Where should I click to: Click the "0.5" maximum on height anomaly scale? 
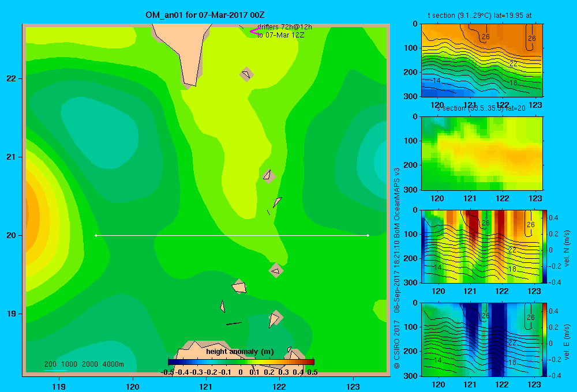coord(312,372)
